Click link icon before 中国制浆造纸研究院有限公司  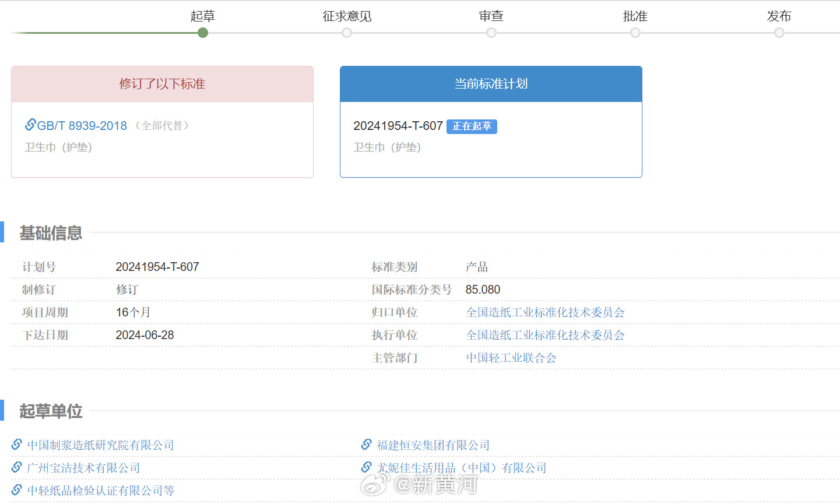pos(17,445)
